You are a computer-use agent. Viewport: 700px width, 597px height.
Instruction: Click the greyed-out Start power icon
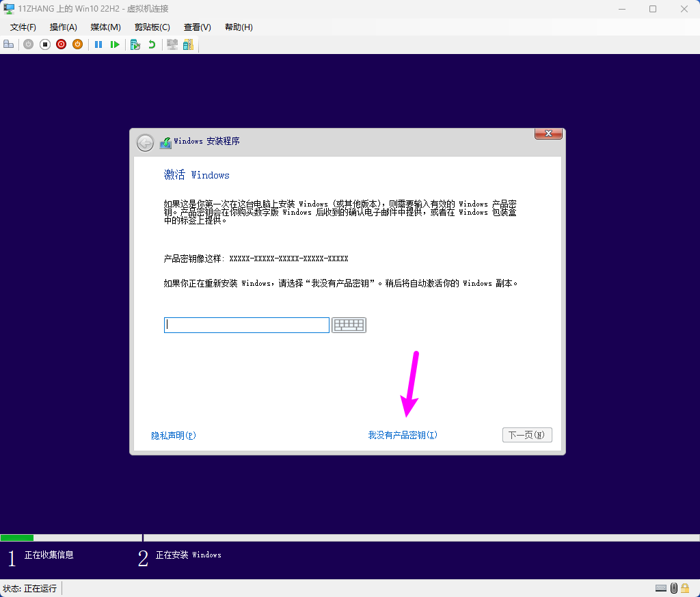[x=28, y=44]
